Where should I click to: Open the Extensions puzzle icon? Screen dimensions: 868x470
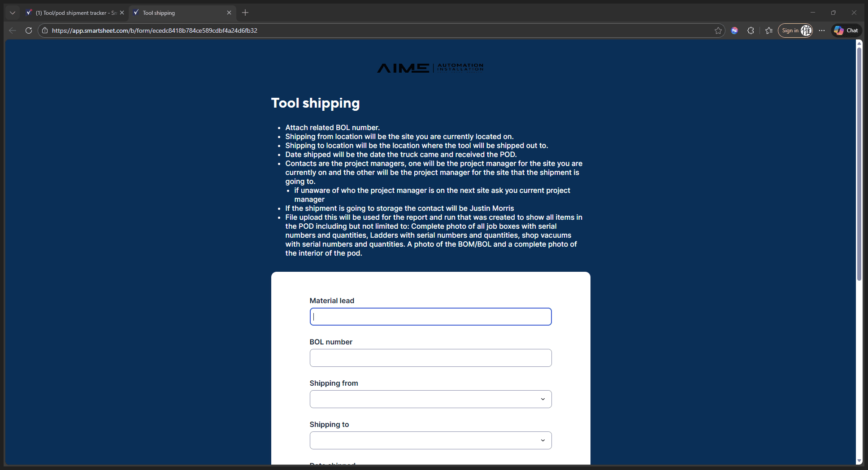[751, 30]
